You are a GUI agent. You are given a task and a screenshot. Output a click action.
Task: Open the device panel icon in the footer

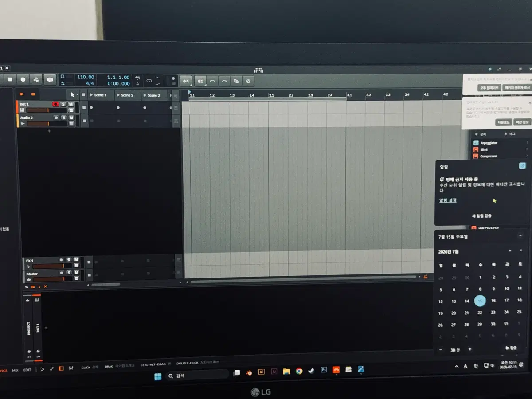tap(61, 368)
